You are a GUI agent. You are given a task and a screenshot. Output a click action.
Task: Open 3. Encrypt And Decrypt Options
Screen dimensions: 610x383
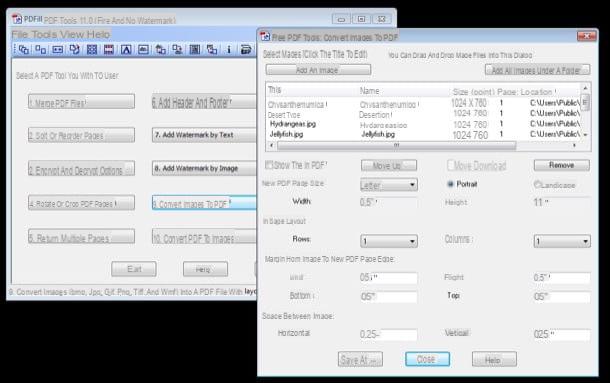point(81,169)
